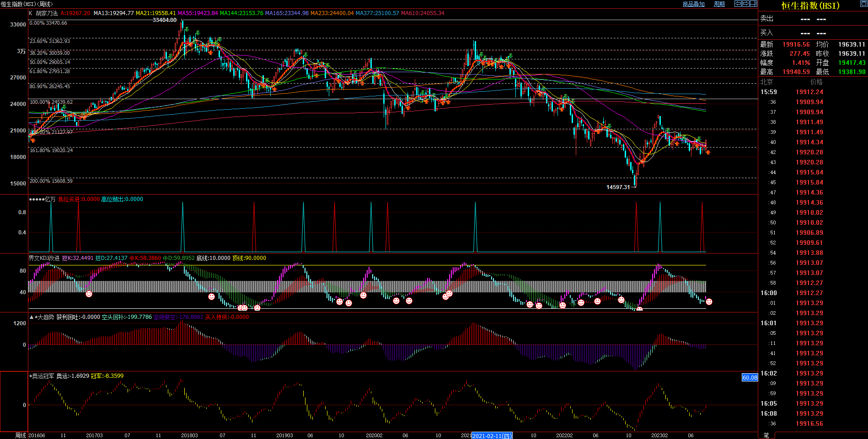Open the 商品叠加 overlay link
The width and height of the screenshot is (868, 439).
tap(693, 4)
